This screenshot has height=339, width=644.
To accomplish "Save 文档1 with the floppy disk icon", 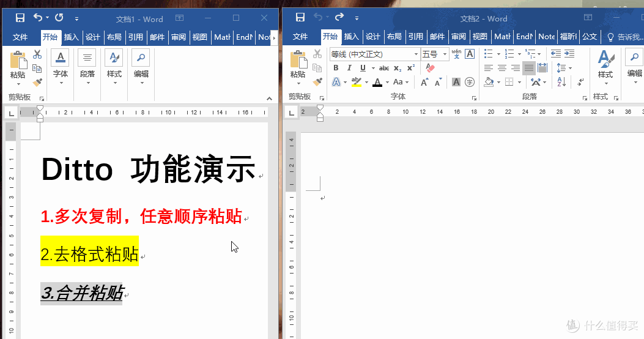I will [x=20, y=18].
